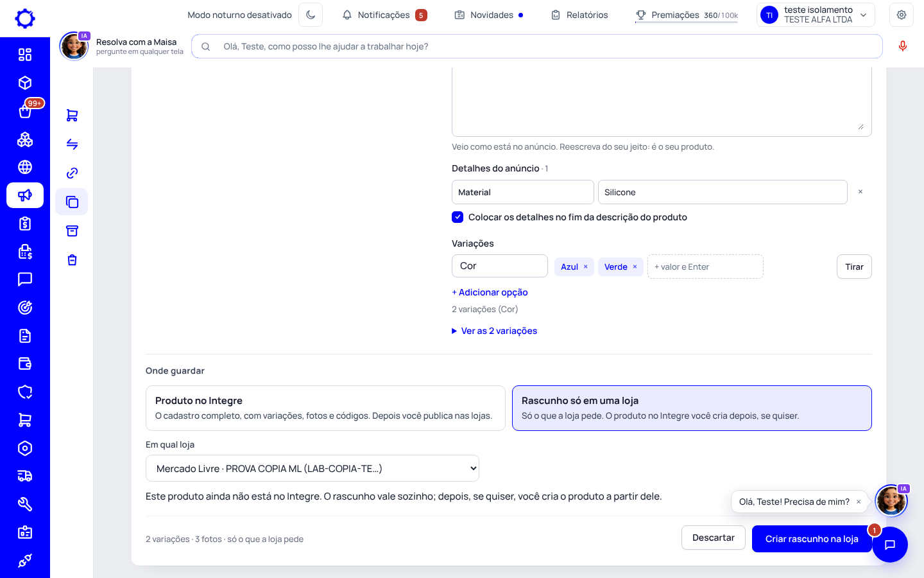This screenshot has height=578, width=924.
Task: Click the '+ Adicionar opção' link
Action: [490, 292]
